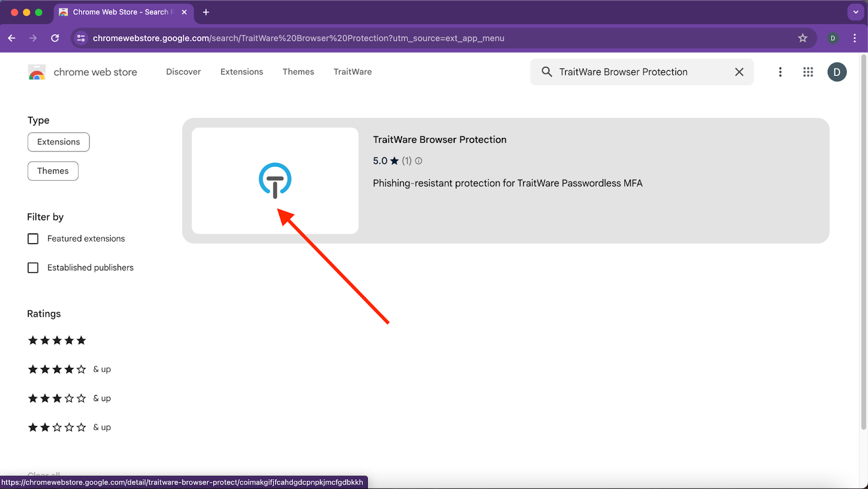Filter by four stars & up
Viewport: 868px width, 489px height.
coord(69,369)
